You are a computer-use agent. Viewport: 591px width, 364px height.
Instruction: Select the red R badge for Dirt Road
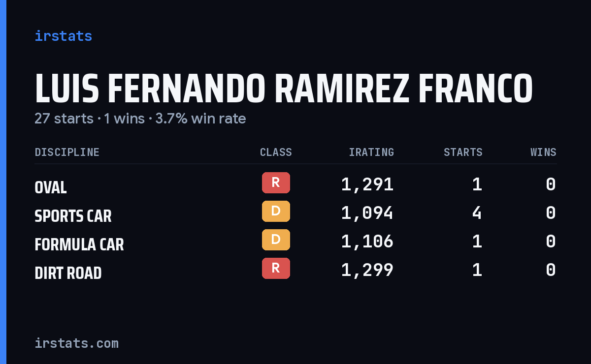coord(276,268)
